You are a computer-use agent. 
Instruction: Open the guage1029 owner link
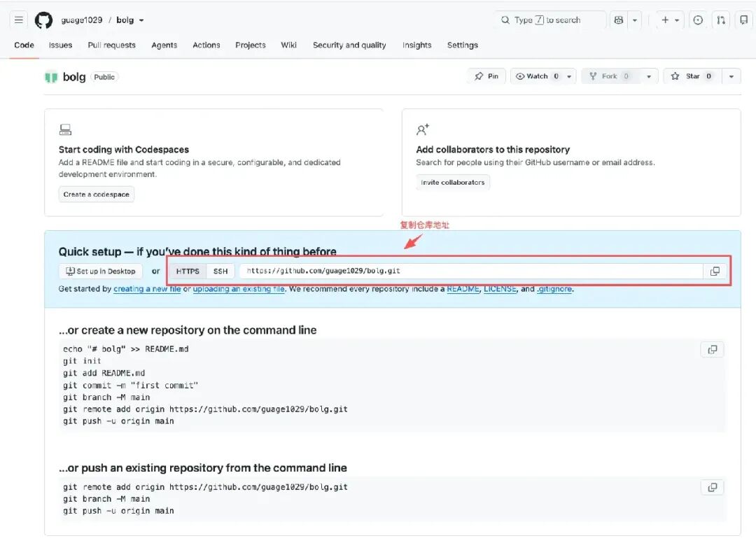tap(81, 20)
